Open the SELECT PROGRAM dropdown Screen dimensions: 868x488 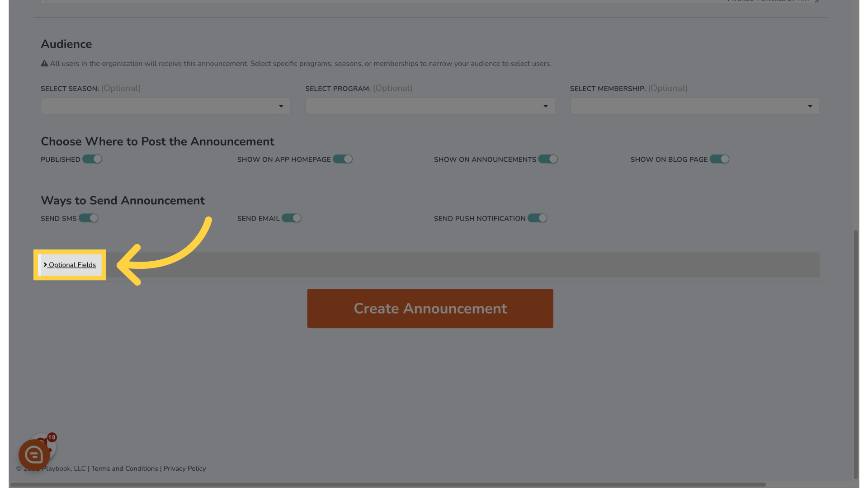tap(429, 106)
